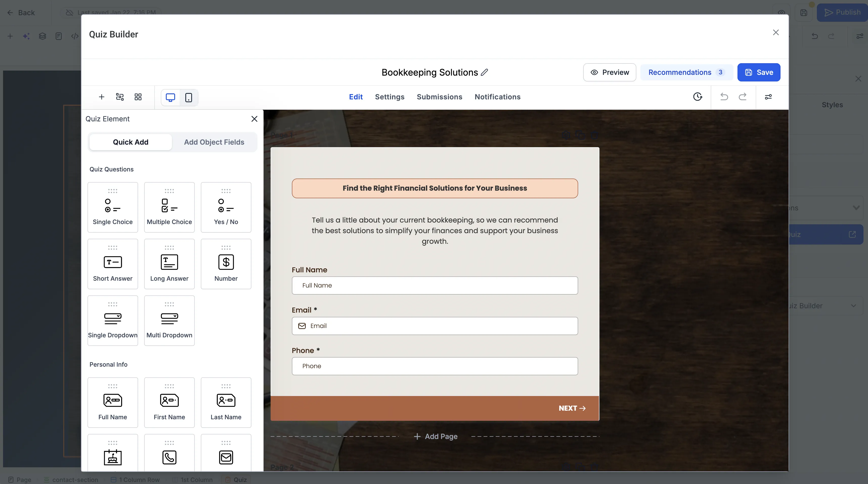Image resolution: width=868 pixels, height=484 pixels.
Task: Open version history clock icon
Action: 698,97
